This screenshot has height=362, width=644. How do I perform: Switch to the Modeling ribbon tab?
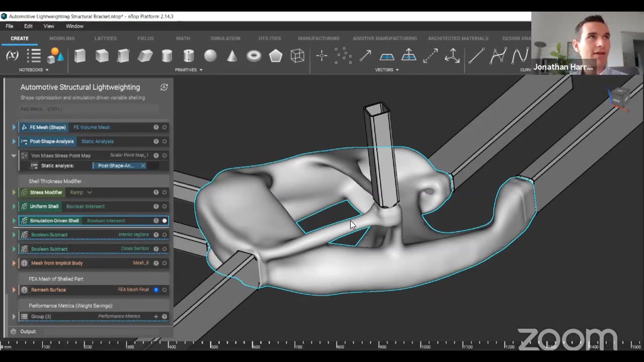coord(62,38)
